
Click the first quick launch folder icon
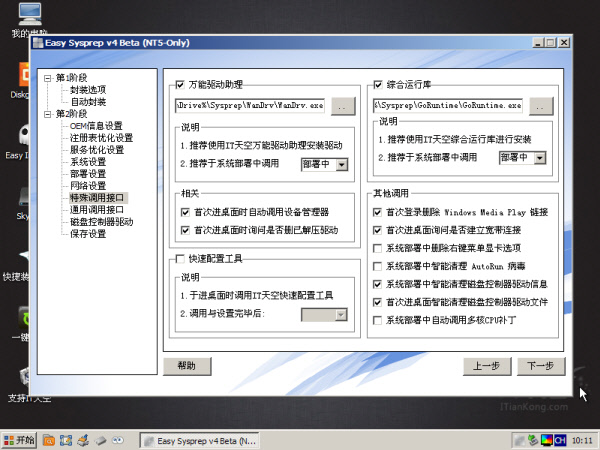pyautogui.click(x=49, y=440)
